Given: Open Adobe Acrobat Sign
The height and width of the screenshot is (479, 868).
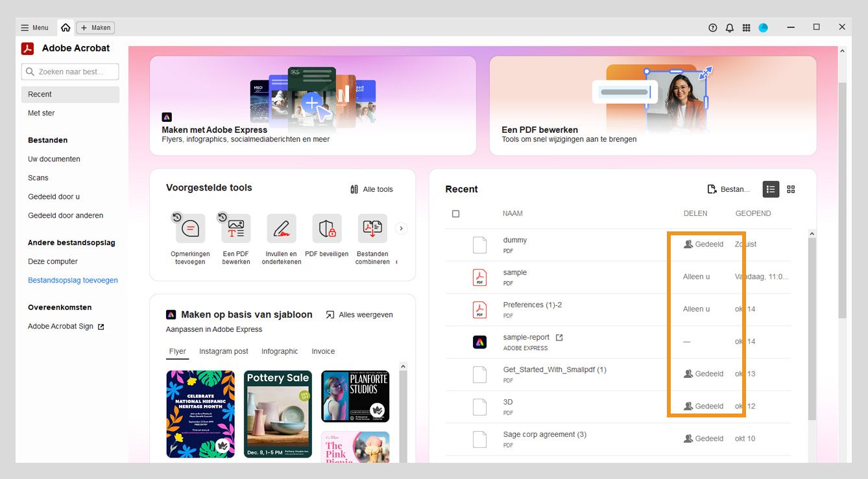Looking at the screenshot, I should pos(62,326).
